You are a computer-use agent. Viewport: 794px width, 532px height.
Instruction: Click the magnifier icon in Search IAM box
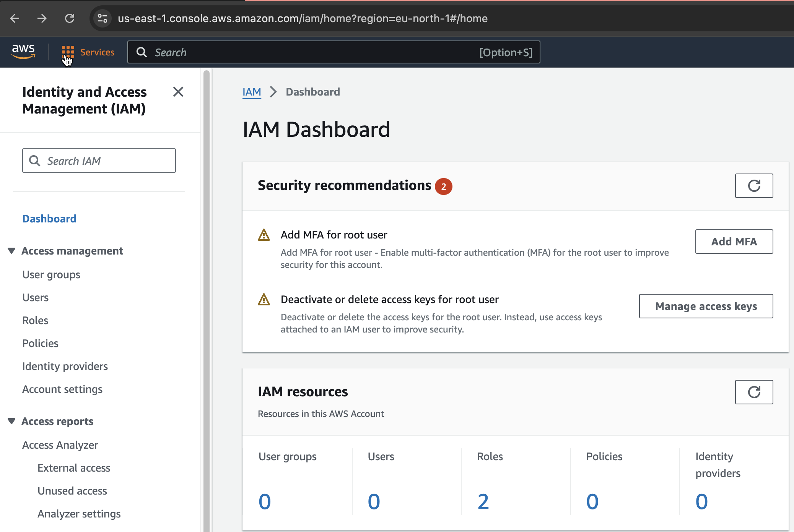tap(35, 161)
